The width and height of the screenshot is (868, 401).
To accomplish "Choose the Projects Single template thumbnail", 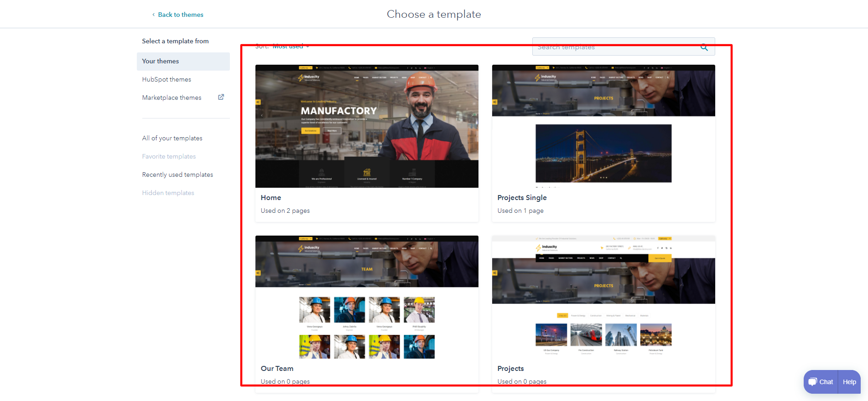I will 603,126.
